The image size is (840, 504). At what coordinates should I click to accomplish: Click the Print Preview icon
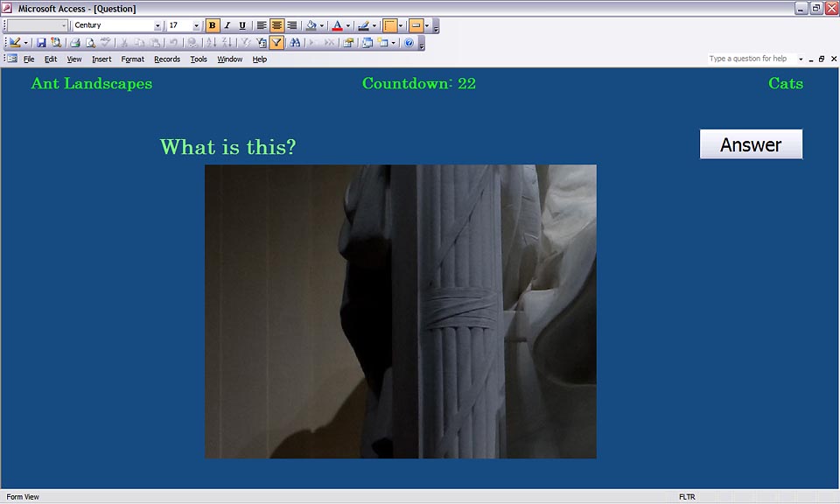pyautogui.click(x=90, y=42)
